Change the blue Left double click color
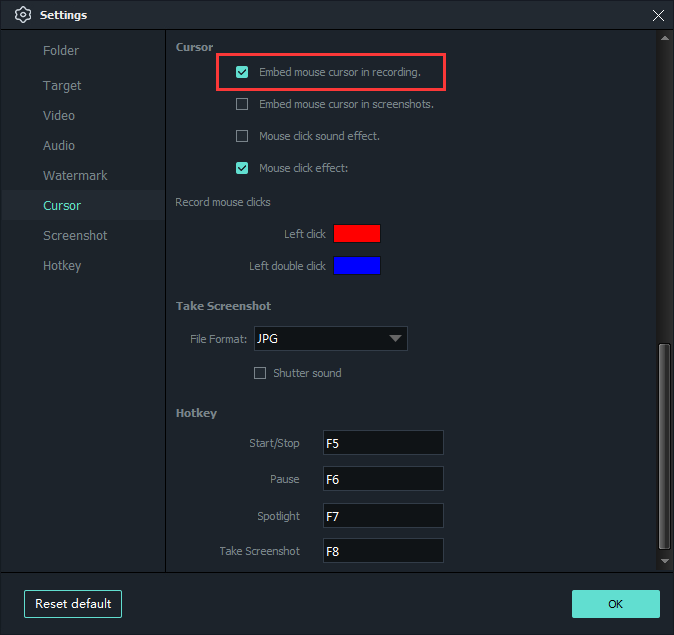Image resolution: width=674 pixels, height=635 pixels. point(357,266)
